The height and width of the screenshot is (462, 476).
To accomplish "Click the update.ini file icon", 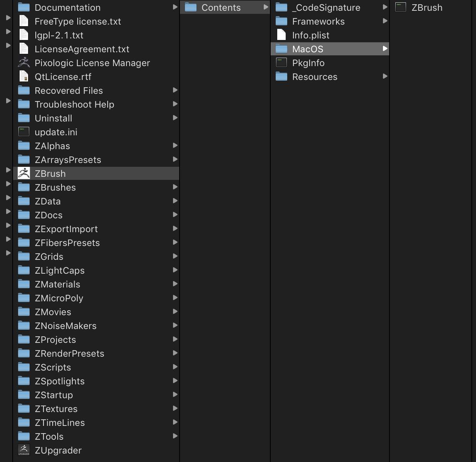I will coord(24,132).
